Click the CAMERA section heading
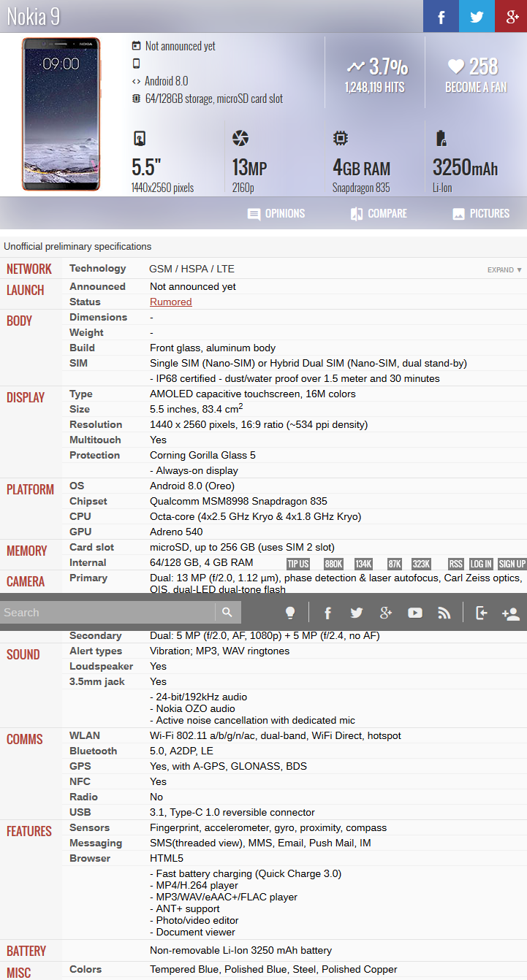Screen dimensions: 527x980 click(x=26, y=581)
